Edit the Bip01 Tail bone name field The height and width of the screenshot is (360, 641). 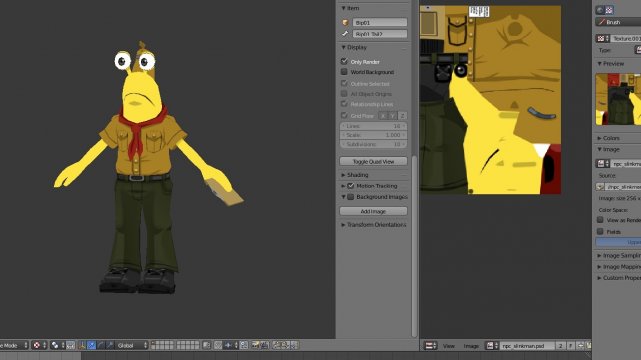click(380, 34)
